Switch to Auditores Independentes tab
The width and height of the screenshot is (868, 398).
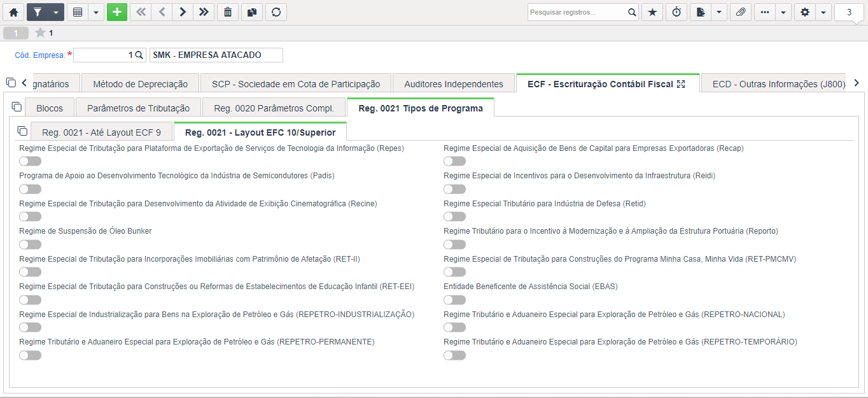454,84
